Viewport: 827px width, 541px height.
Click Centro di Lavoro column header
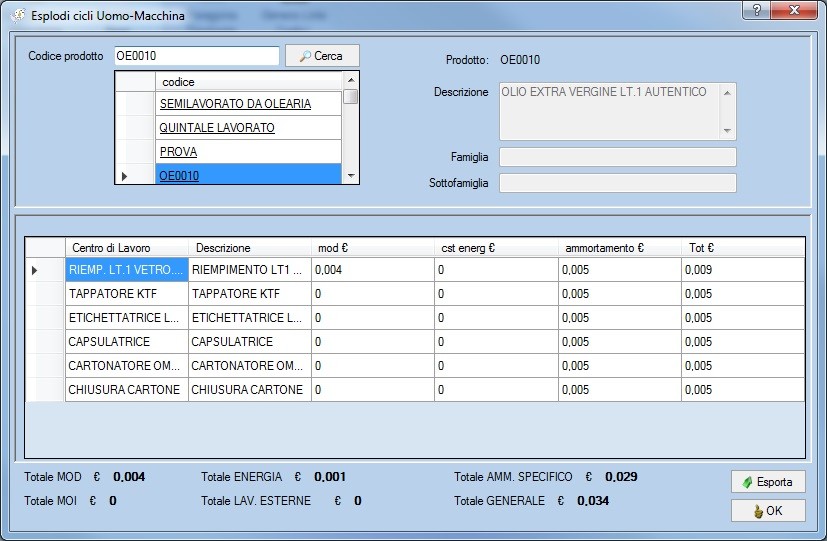[x=127, y=248]
